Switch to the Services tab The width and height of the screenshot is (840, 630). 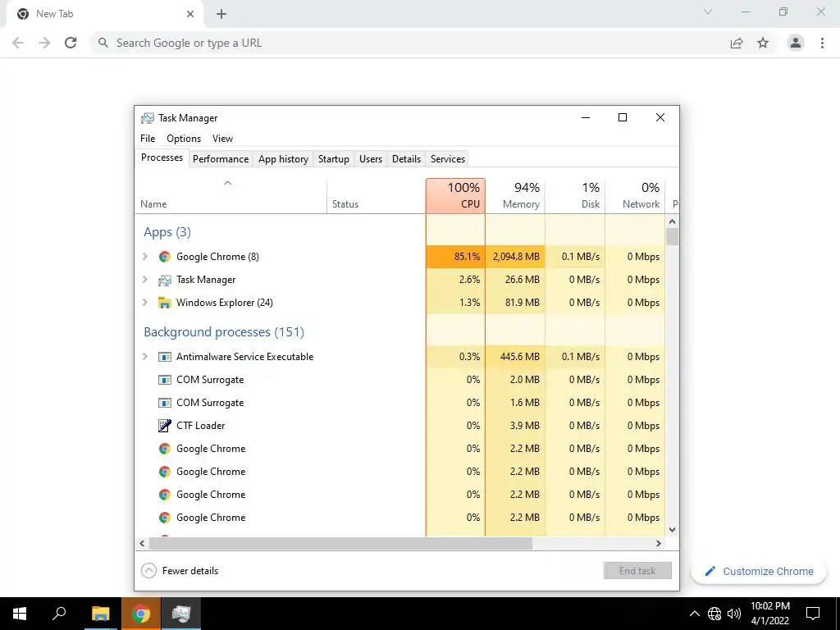click(448, 159)
